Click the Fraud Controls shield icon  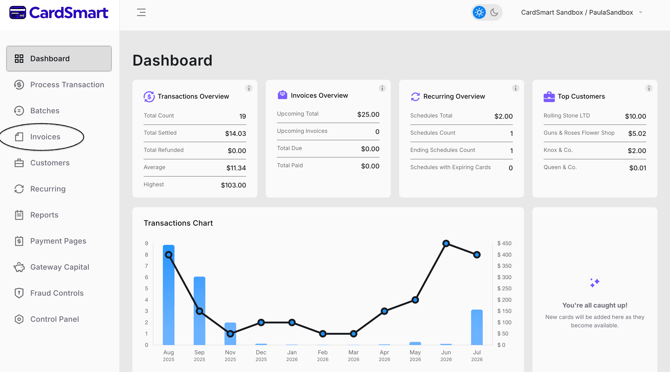point(19,293)
